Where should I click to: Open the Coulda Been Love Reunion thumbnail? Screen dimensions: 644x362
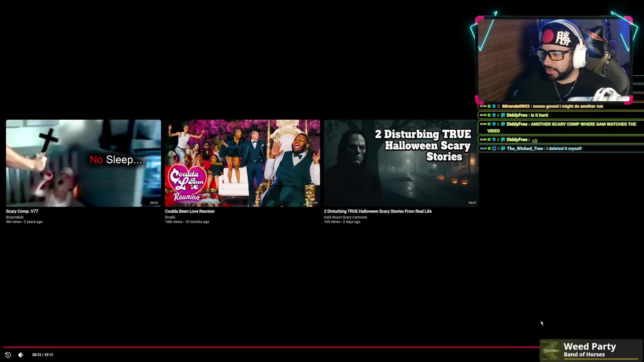(x=243, y=163)
